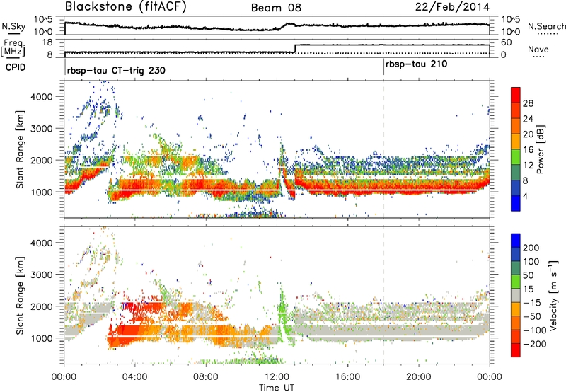Click the 'Power [dB]' colorbar title
566x392 pixels.
coord(541,150)
